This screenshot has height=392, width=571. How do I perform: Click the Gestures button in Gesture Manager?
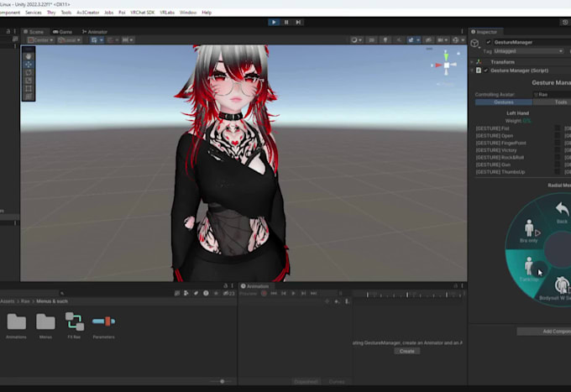pos(504,102)
